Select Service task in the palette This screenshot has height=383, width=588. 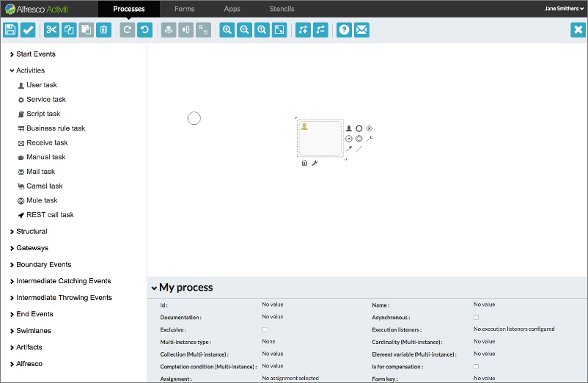tap(42, 99)
